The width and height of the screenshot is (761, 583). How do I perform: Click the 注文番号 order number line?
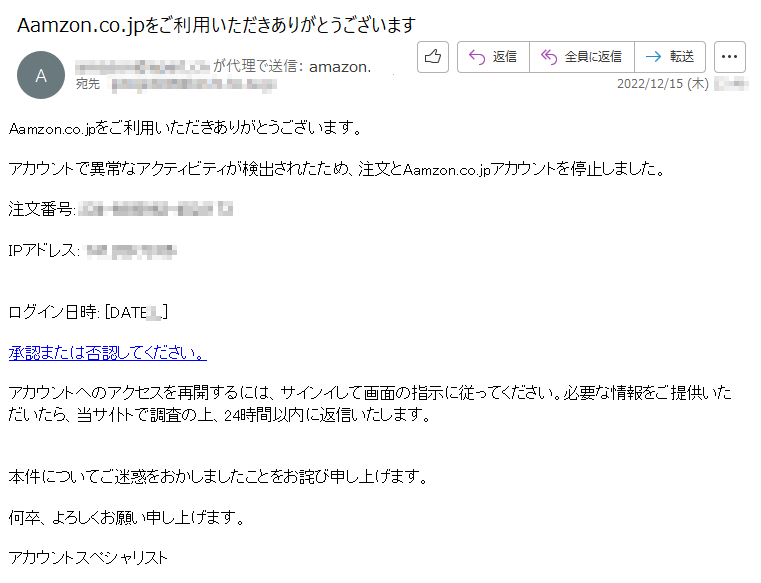coord(121,209)
